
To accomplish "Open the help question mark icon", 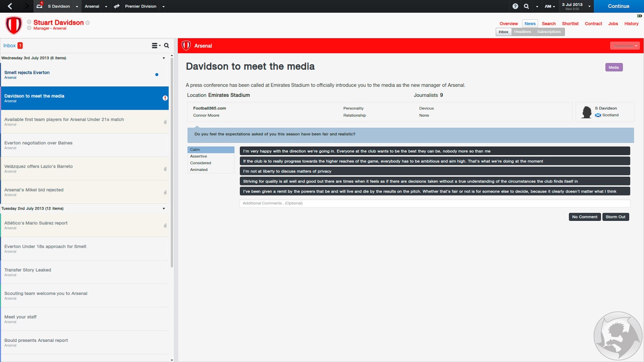I will pyautogui.click(x=515, y=6).
